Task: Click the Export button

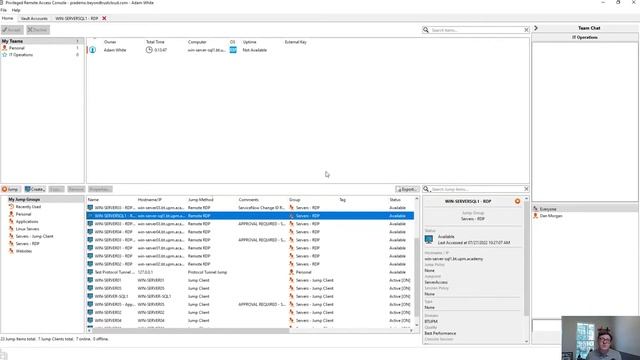Action: pos(407,189)
